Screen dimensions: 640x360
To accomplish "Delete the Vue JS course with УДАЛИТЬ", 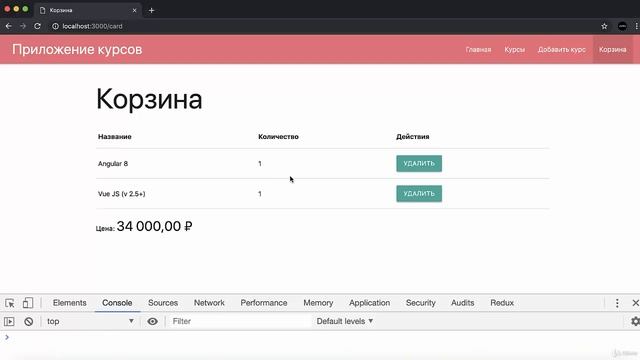I will pos(419,193).
